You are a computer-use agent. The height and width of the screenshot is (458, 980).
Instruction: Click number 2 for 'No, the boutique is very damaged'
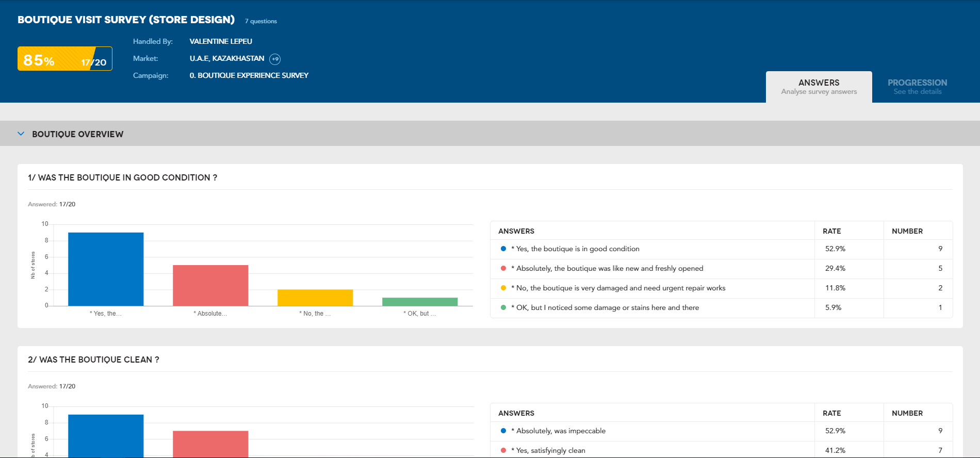[940, 288]
